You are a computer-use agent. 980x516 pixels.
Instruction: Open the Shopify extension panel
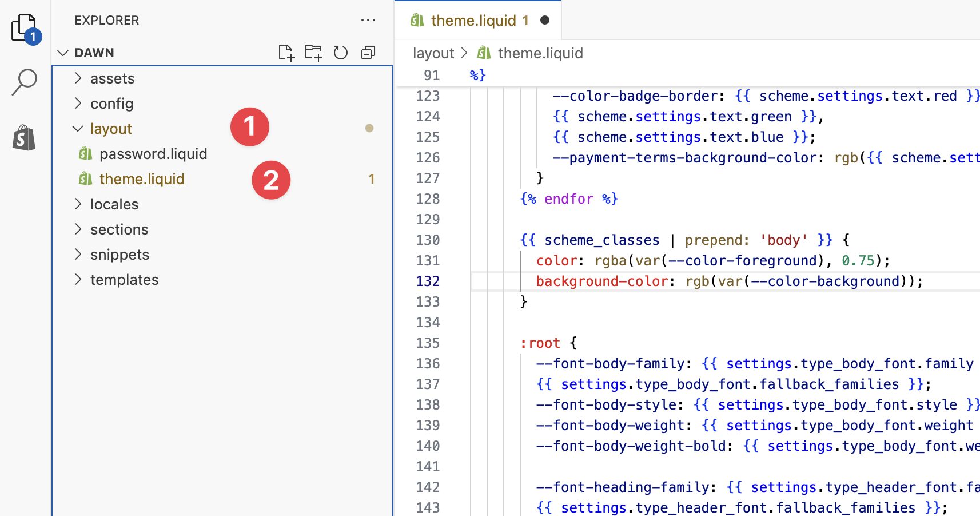click(x=24, y=138)
